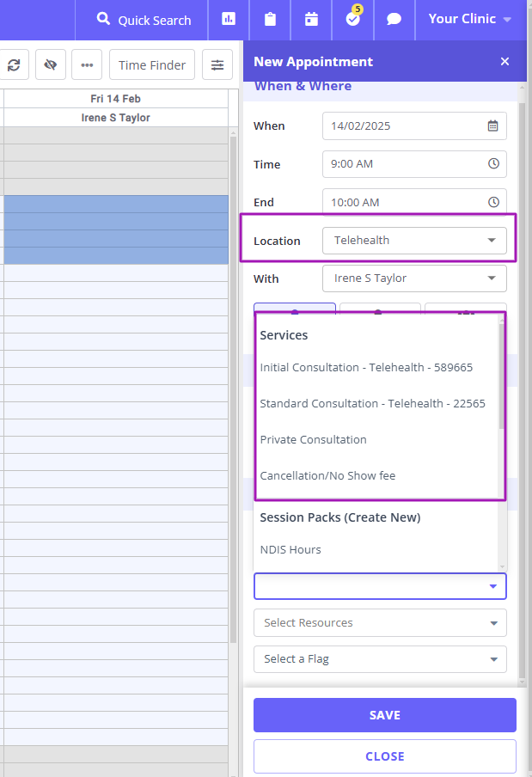Screen dimensions: 532x777
Task: Click the When date field 14/02/2025
Action: (x=414, y=125)
